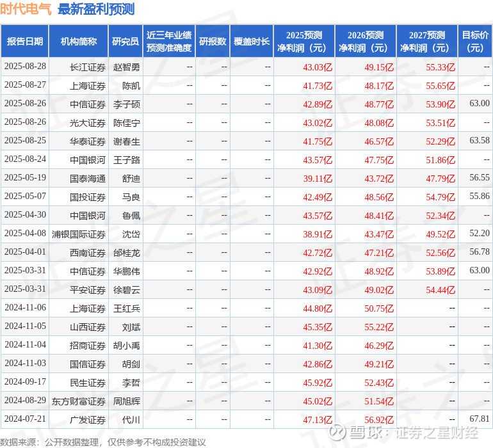Click the value 55.22亿
Screen dimensions: 493x448
coord(379,327)
